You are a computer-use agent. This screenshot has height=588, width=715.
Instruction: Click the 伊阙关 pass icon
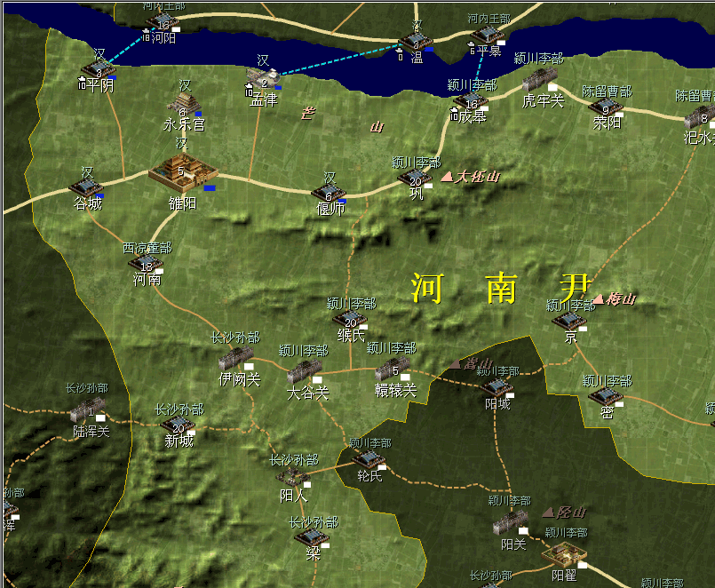click(236, 360)
